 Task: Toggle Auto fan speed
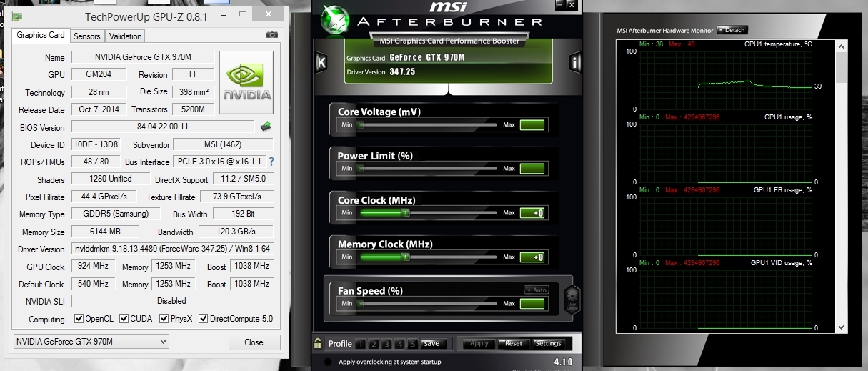tap(536, 290)
